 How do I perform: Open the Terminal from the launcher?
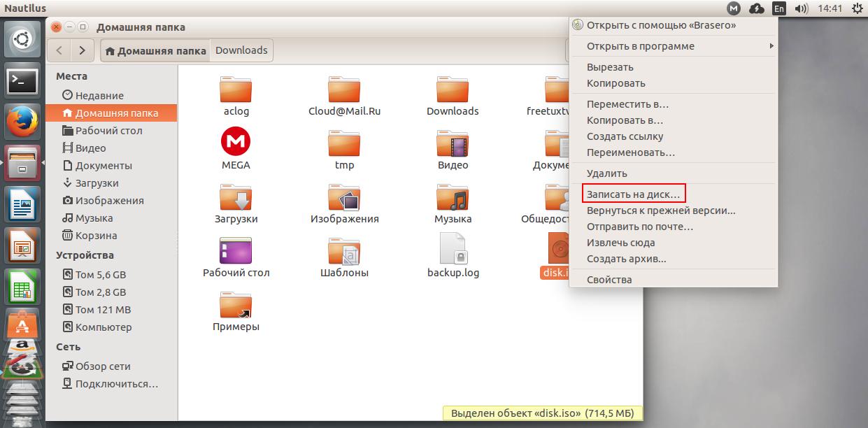coord(22,80)
